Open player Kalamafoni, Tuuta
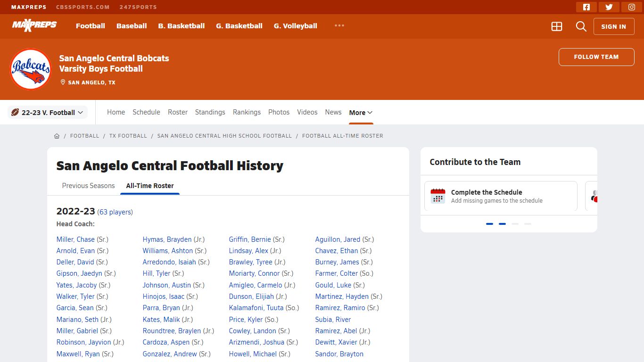The width and height of the screenshot is (644, 362). tap(256, 308)
